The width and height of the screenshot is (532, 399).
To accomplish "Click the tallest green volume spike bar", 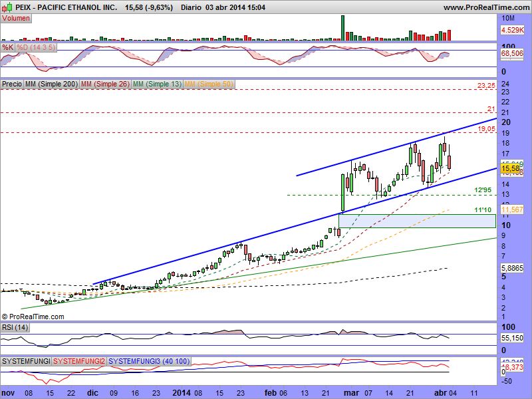I will coord(342,28).
